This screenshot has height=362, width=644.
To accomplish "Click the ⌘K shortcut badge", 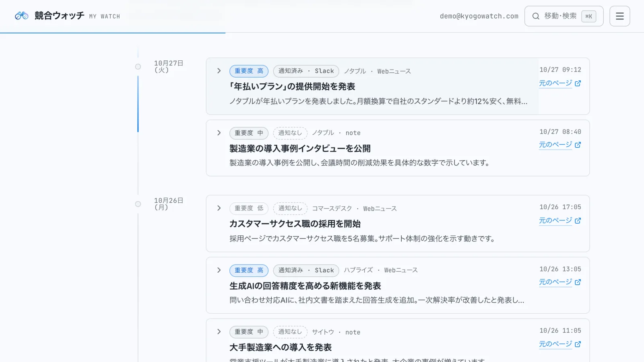I will click(588, 16).
